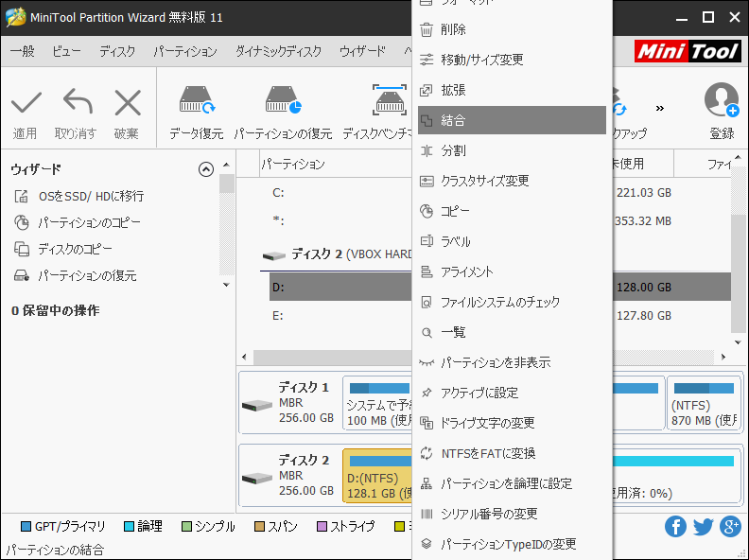Image resolution: width=749 pixels, height=560 pixels.
Task: Click the MiniTool logo
Action: (x=688, y=51)
